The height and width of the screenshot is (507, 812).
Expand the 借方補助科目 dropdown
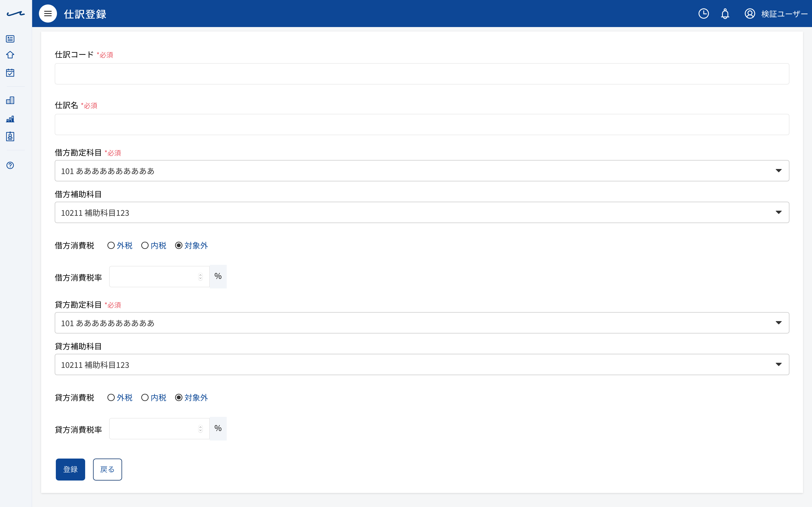[422, 212]
